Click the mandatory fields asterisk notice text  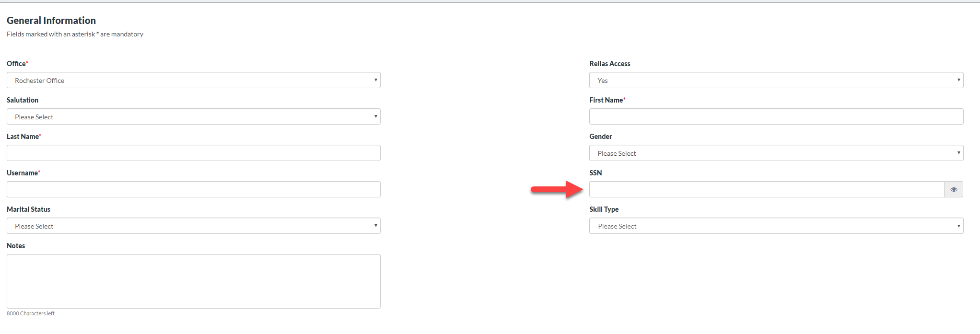click(x=75, y=34)
